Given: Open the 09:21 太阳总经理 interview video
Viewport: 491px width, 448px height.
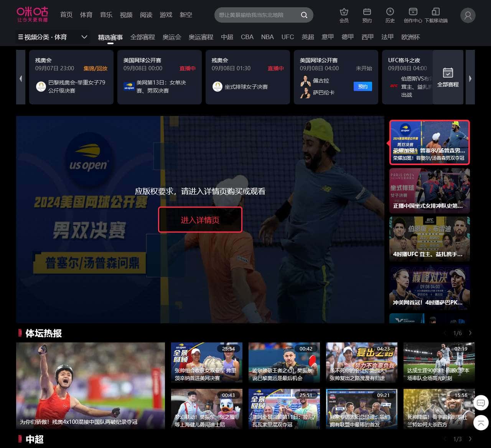Looking at the screenshot, I should point(362,409).
